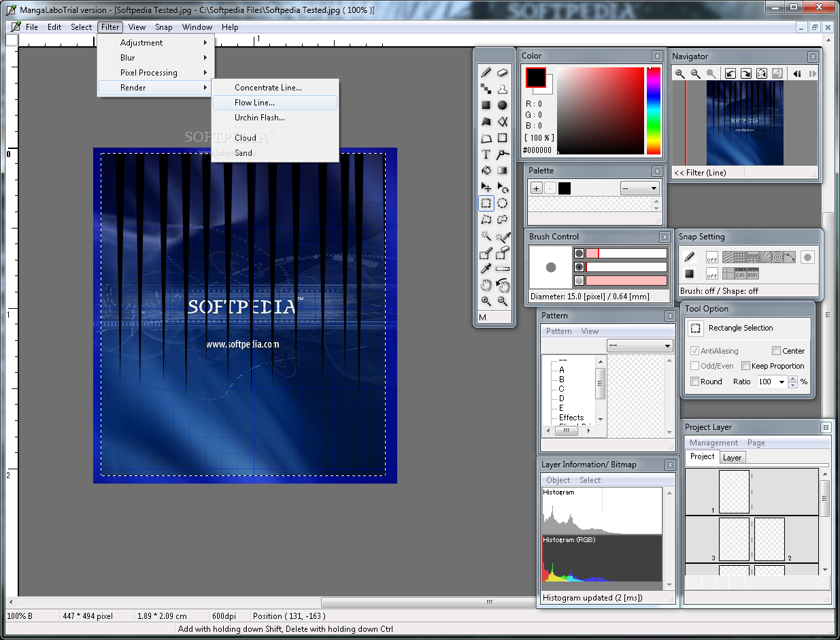Viewport: 840px width, 640px height.
Task: Select the filled rectangle shape tool
Action: click(486, 105)
